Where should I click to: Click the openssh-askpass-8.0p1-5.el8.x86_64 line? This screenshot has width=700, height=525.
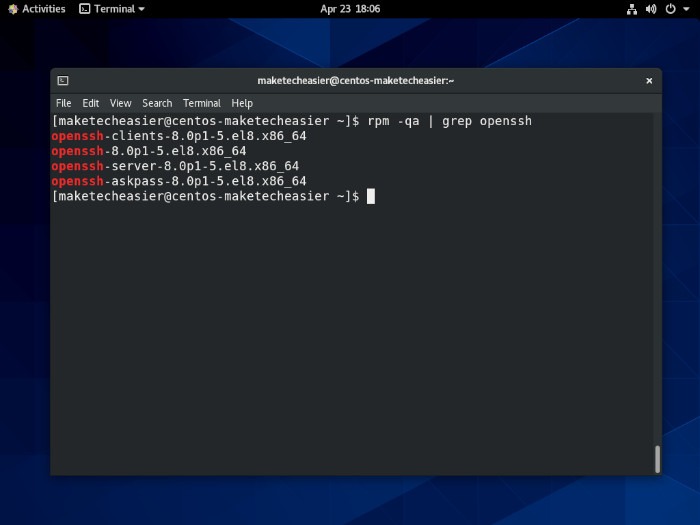[x=179, y=181]
